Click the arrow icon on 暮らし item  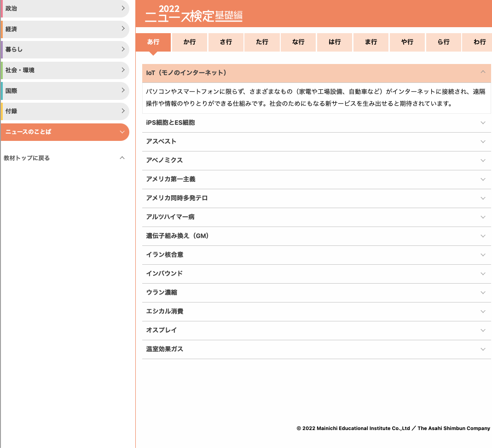click(123, 49)
